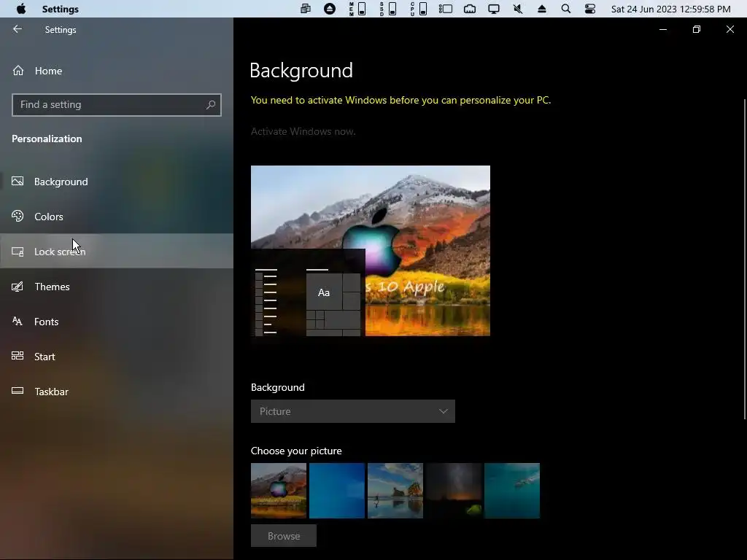
Task: Open Start settings
Action: point(117,356)
